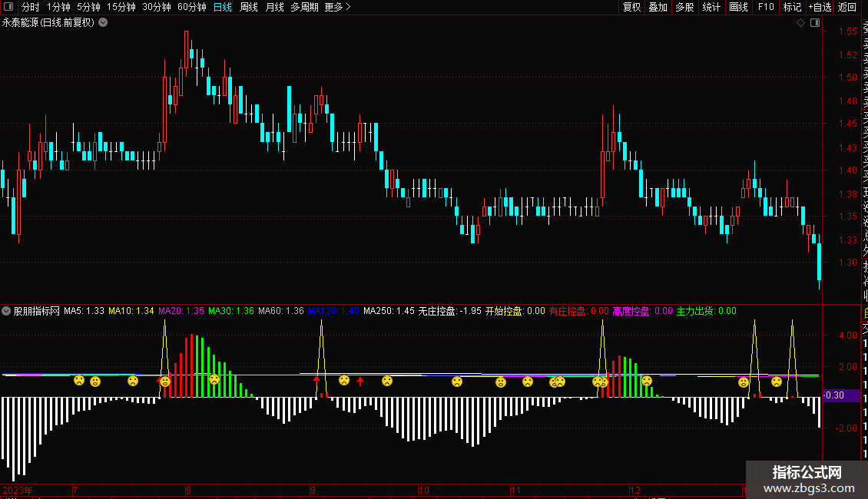Click the 2023年 label on time axis
This screenshot has width=868, height=499.
tap(18, 491)
